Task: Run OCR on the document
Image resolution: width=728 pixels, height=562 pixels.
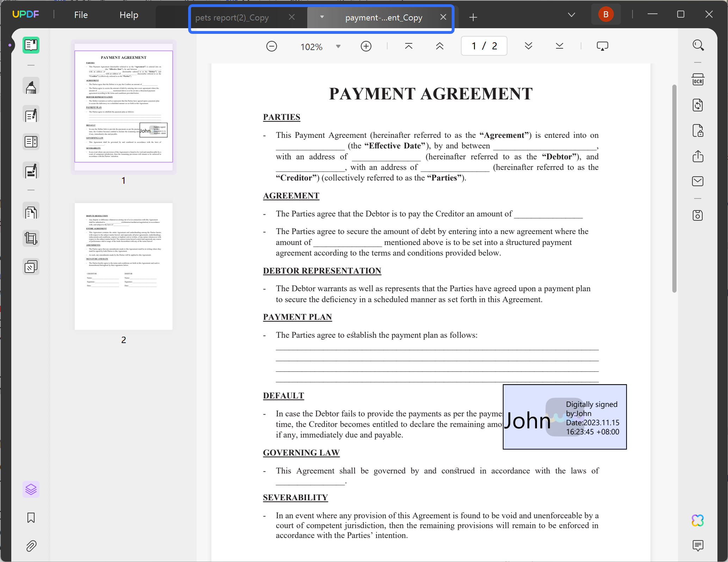Action: 698,79
